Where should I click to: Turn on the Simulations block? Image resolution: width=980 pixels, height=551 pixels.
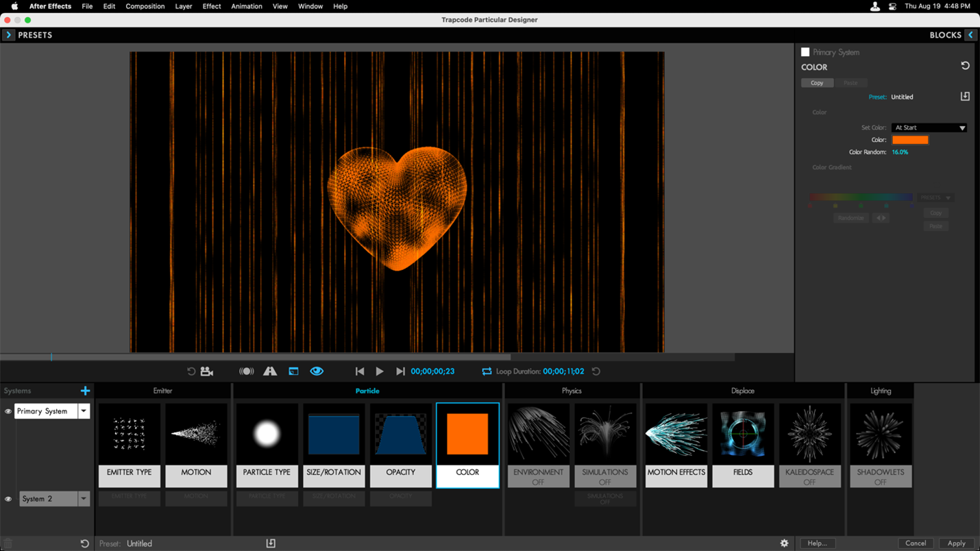[605, 445]
